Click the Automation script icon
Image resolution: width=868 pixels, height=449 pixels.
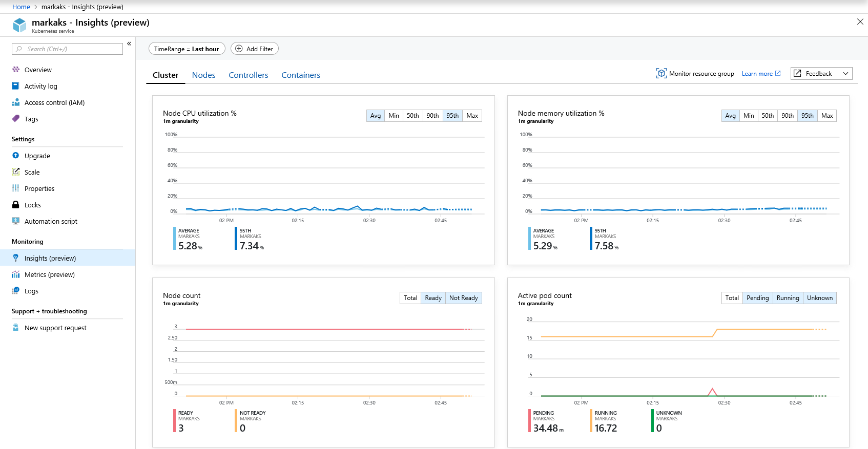coord(16,221)
